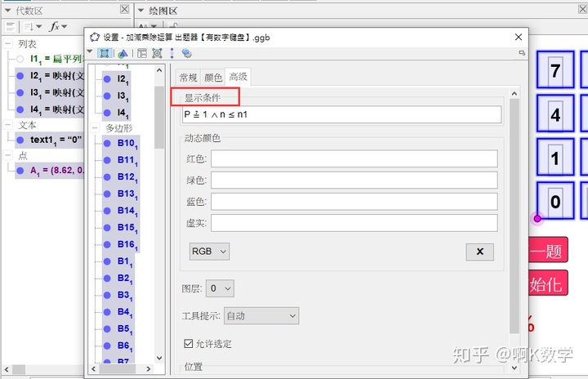The image size is (588, 379).
Task: Switch to the 颜色 tab
Action: pos(213,78)
